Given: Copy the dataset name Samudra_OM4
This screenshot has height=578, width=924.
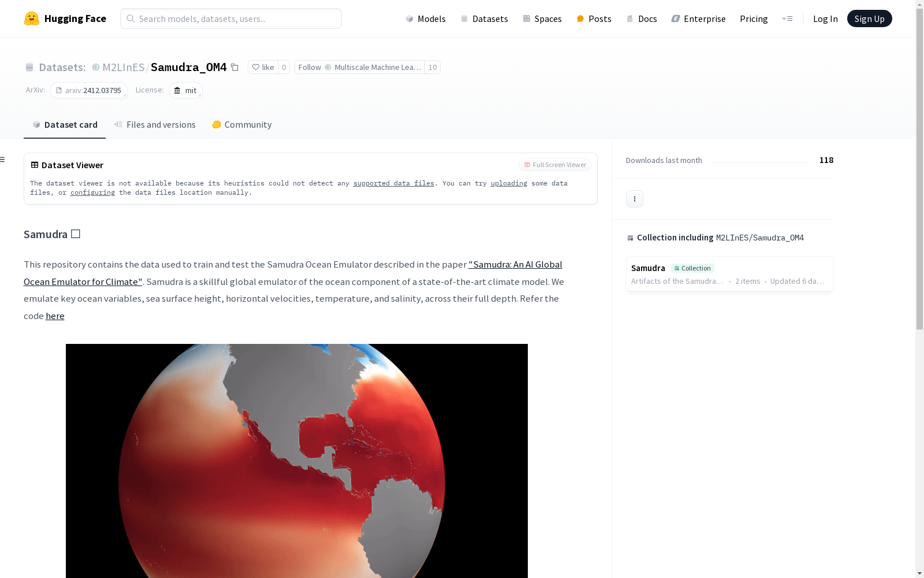Looking at the screenshot, I should pyautogui.click(x=234, y=67).
